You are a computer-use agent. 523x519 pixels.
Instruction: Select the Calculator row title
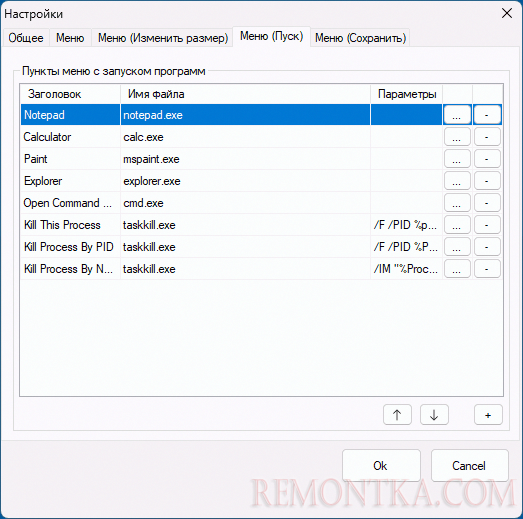pos(47,137)
